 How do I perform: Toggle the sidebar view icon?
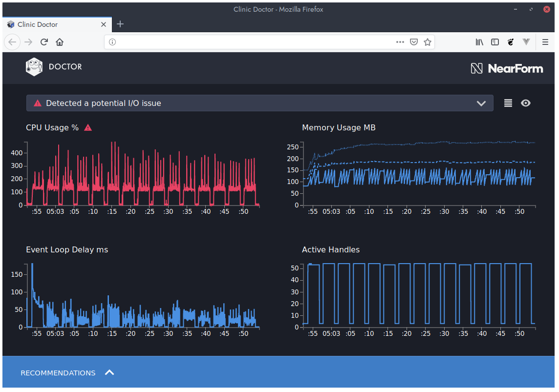coord(495,42)
